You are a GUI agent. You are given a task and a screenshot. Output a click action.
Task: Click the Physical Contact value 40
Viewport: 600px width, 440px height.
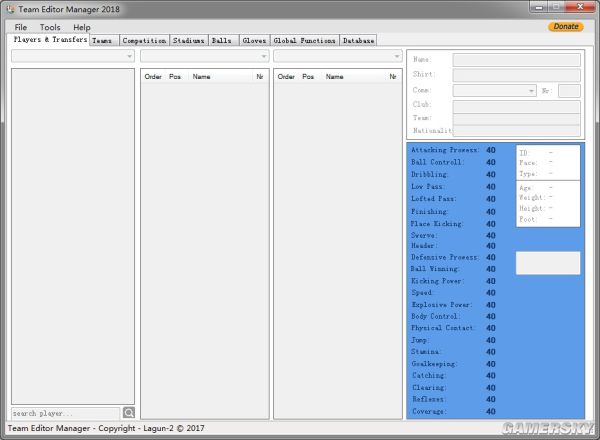point(491,328)
